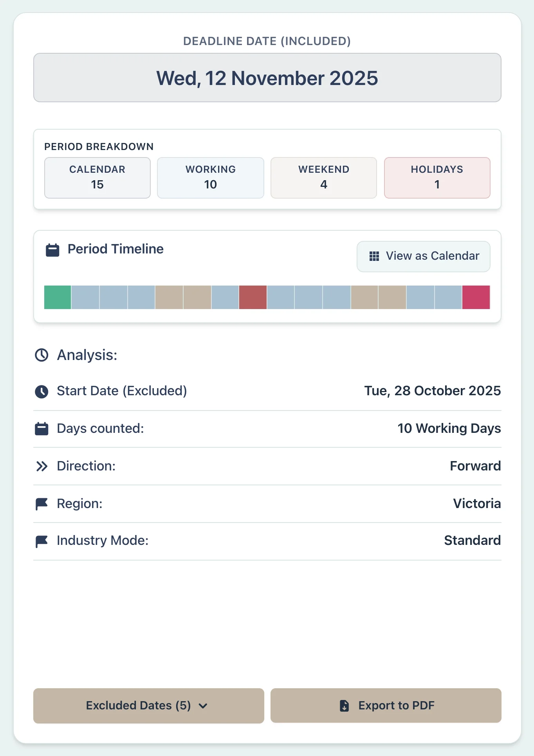534x756 pixels.
Task: Click the Wed, 12 November 2025 deadline field
Action: tap(267, 78)
